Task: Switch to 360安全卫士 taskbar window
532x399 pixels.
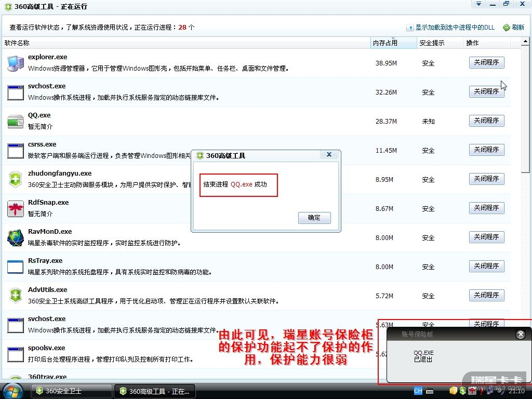Action: click(x=72, y=391)
